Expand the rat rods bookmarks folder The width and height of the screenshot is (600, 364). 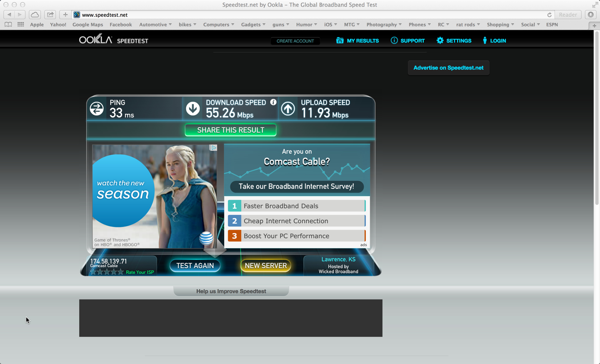[468, 25]
